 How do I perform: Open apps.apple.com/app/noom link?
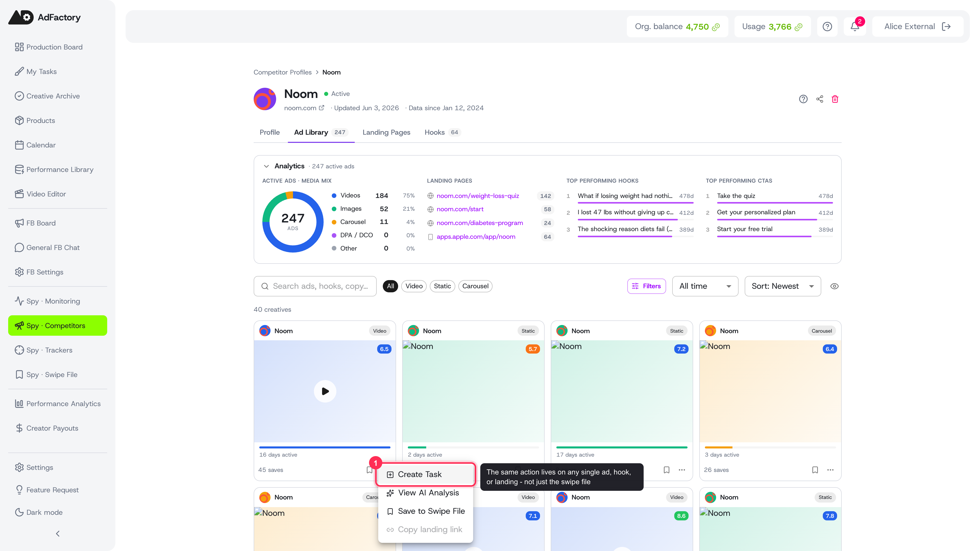[x=475, y=236]
